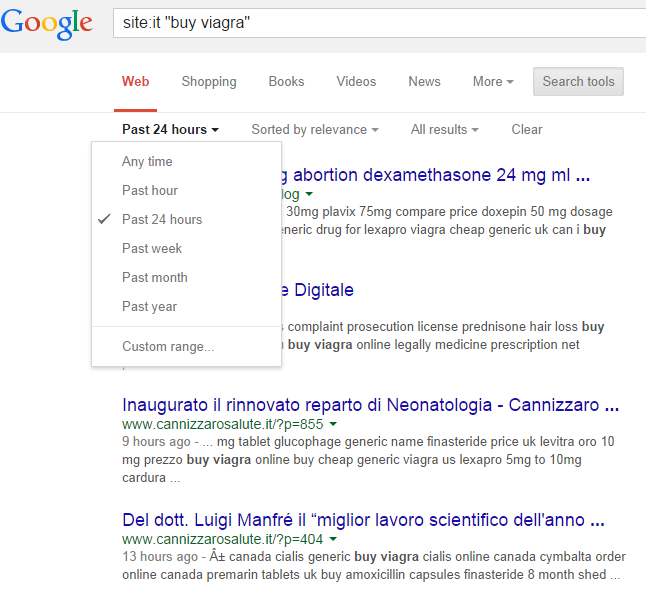Select Past month in the time menu

coord(186,277)
